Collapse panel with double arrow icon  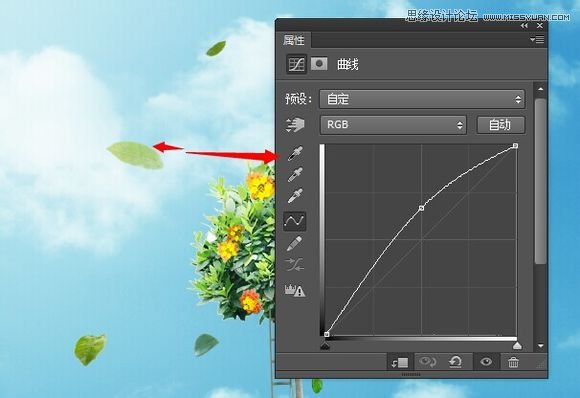pyautogui.click(x=524, y=26)
